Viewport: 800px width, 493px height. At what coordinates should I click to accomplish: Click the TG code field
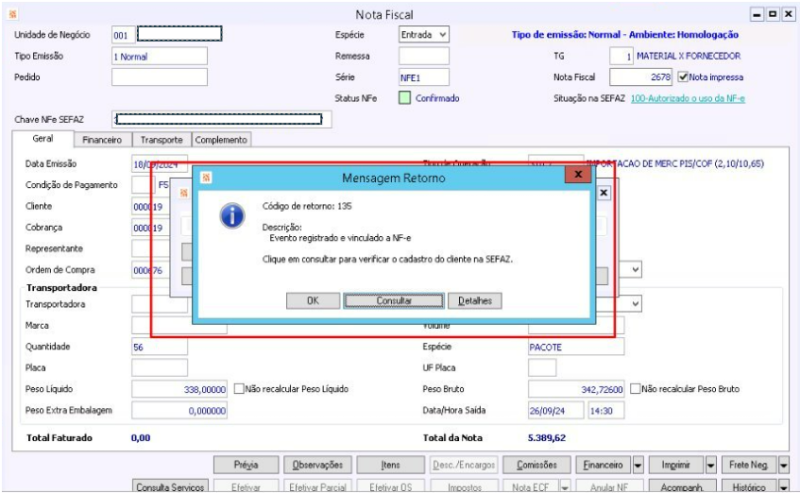621,56
